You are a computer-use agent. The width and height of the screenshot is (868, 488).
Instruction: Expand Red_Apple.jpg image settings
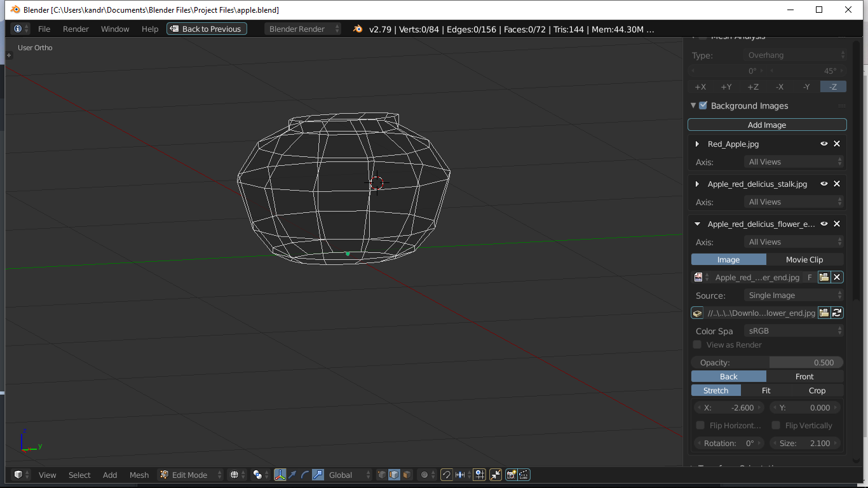[x=697, y=144]
